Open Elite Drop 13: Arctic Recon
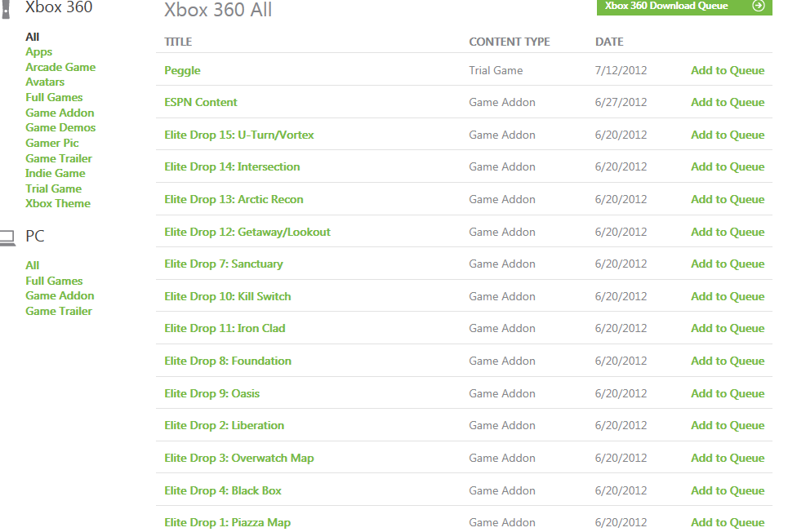 234,199
